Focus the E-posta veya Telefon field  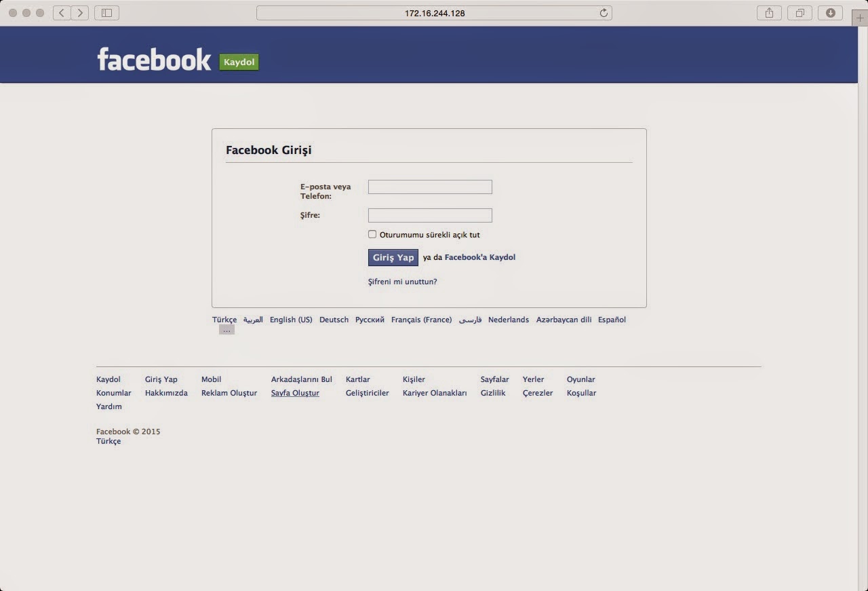tap(430, 187)
